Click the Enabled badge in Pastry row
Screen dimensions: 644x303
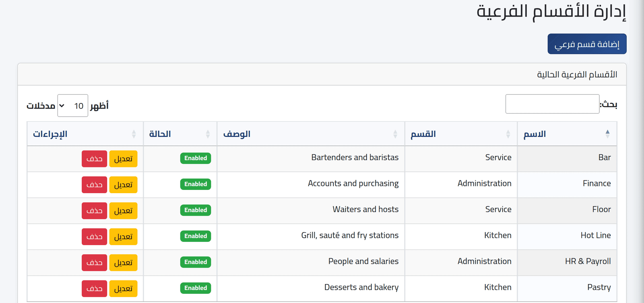click(x=196, y=288)
